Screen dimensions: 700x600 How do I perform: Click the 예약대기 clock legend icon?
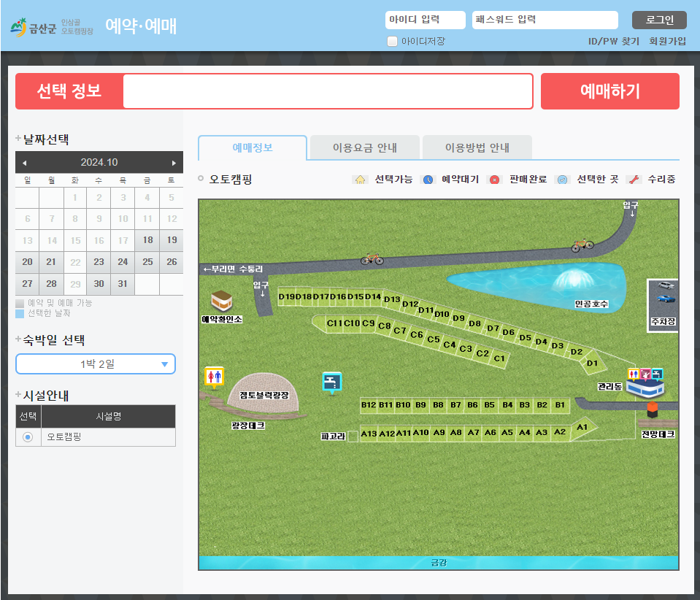click(428, 180)
